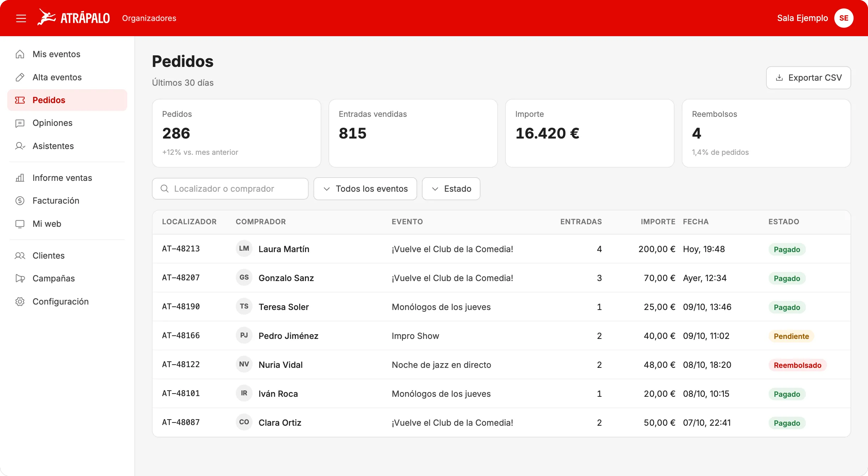868x476 pixels.
Task: Expand the Todos los eventos dropdown
Action: click(365, 189)
